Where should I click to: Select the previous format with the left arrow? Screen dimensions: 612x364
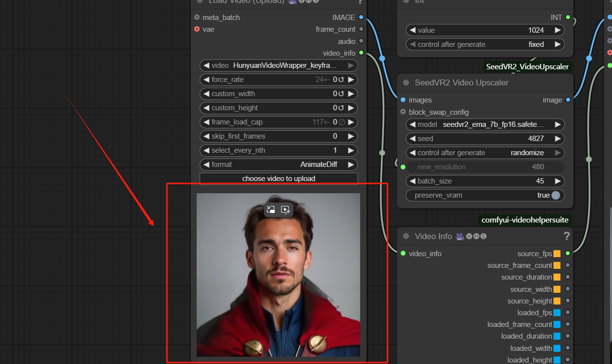[x=206, y=164]
